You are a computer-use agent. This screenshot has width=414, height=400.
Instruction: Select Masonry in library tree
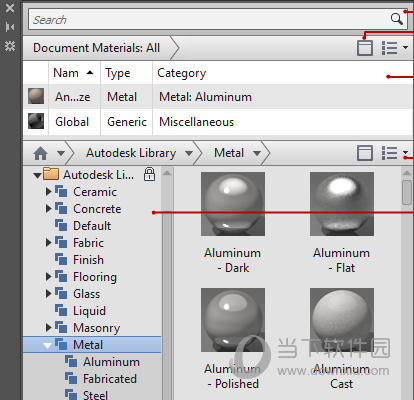point(97,328)
